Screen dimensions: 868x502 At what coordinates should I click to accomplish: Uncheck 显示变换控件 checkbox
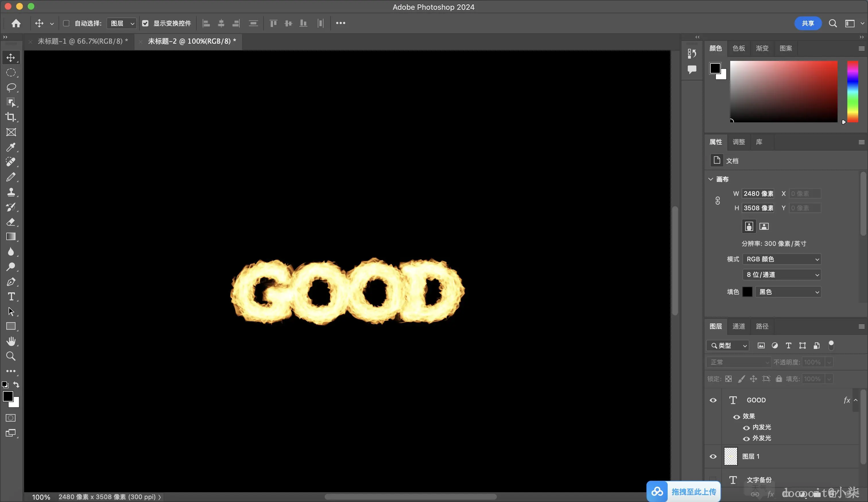(145, 23)
